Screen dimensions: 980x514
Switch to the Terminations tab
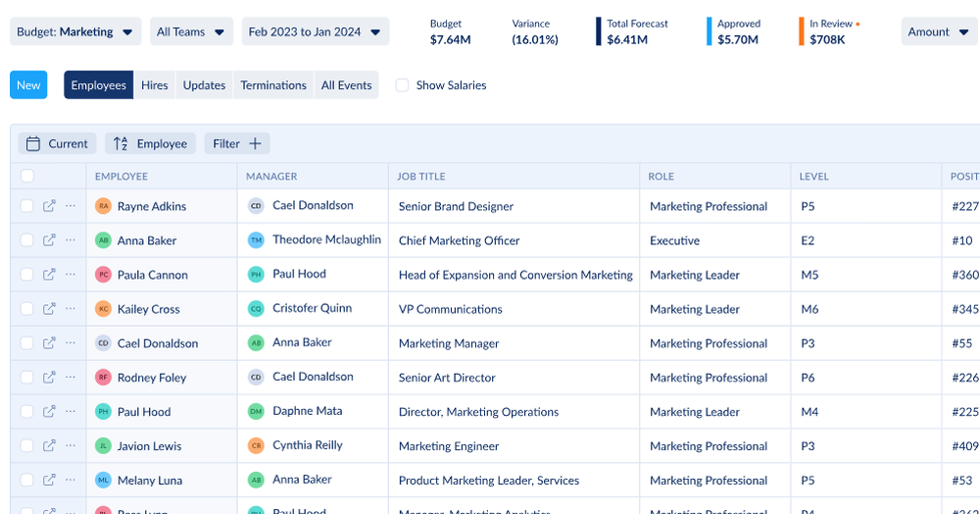[273, 85]
